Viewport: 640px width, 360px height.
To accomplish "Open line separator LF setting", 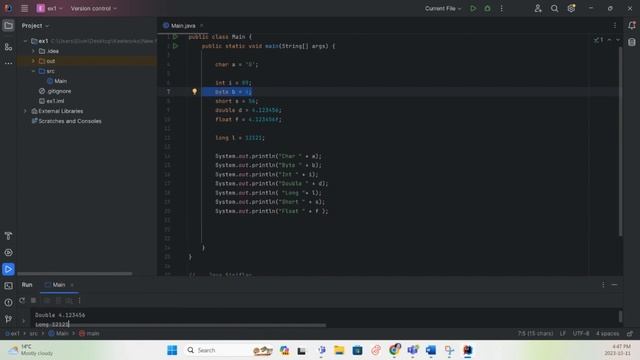I will point(563,333).
